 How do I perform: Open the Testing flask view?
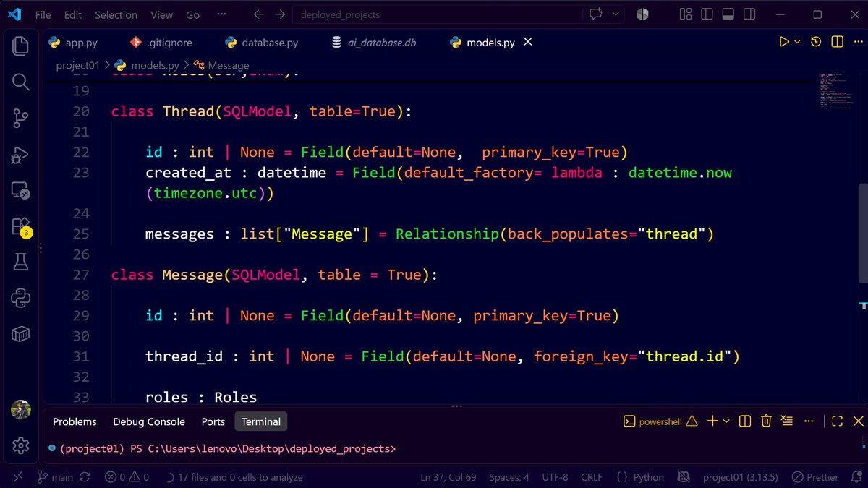pyautogui.click(x=21, y=262)
